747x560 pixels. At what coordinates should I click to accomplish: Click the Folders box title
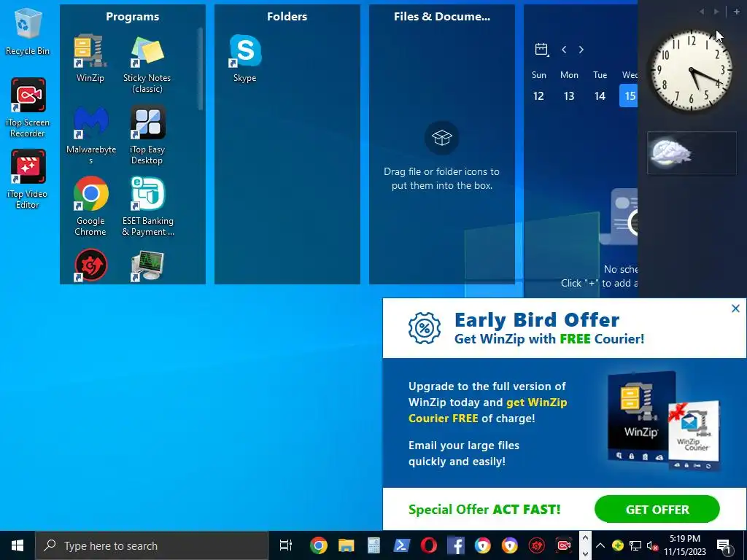pos(287,17)
